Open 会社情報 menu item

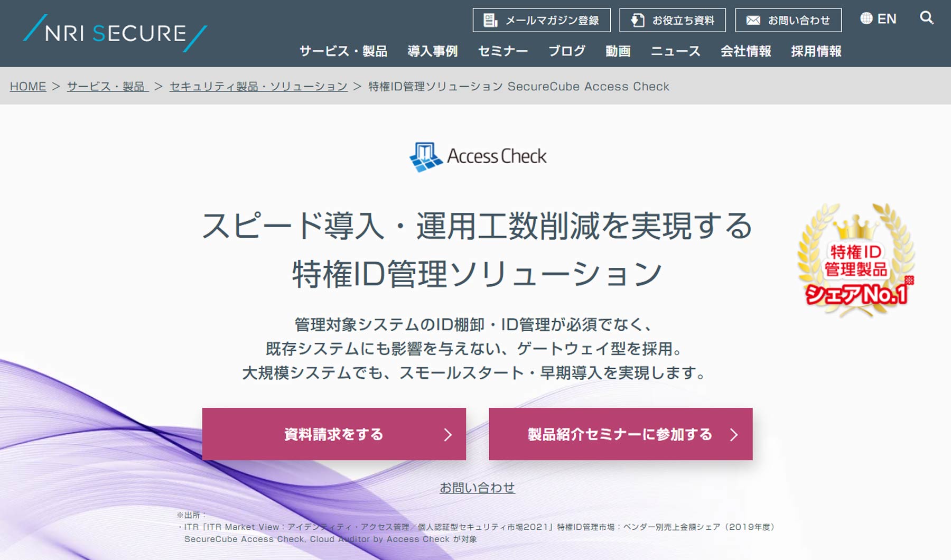pyautogui.click(x=746, y=51)
